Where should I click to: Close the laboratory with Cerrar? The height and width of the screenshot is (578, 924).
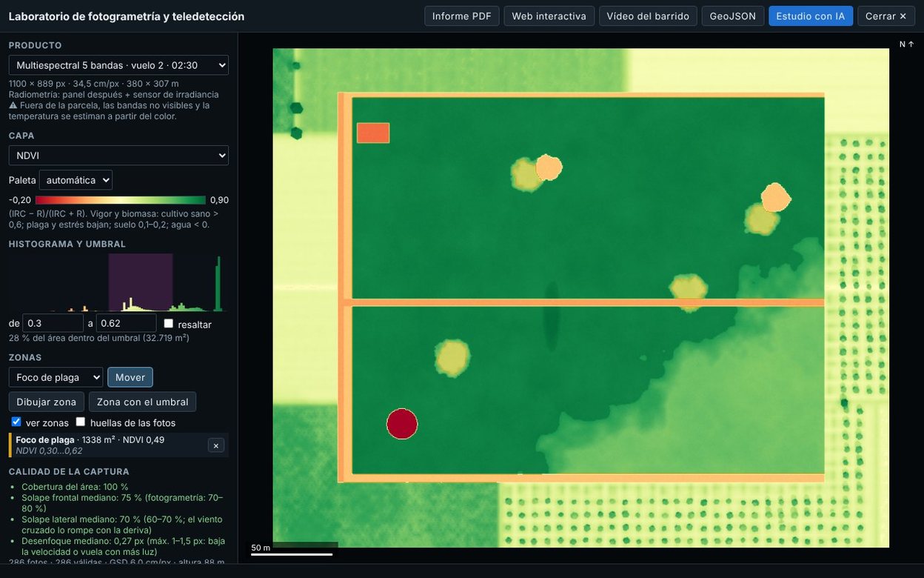886,16
